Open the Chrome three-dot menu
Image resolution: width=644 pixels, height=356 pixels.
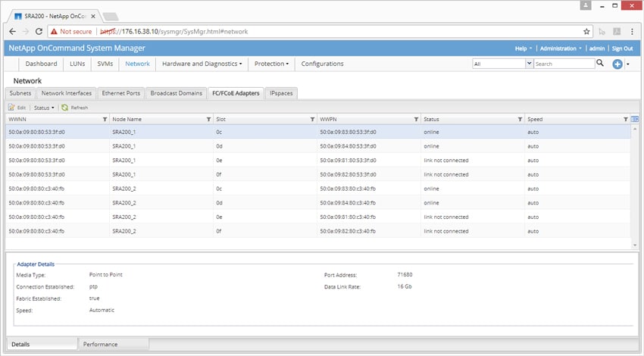point(632,32)
